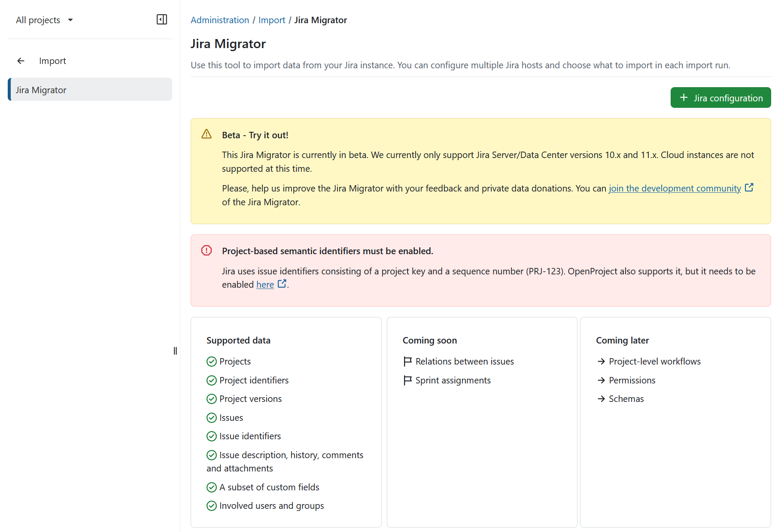Click the Jira configuration button

(720, 98)
